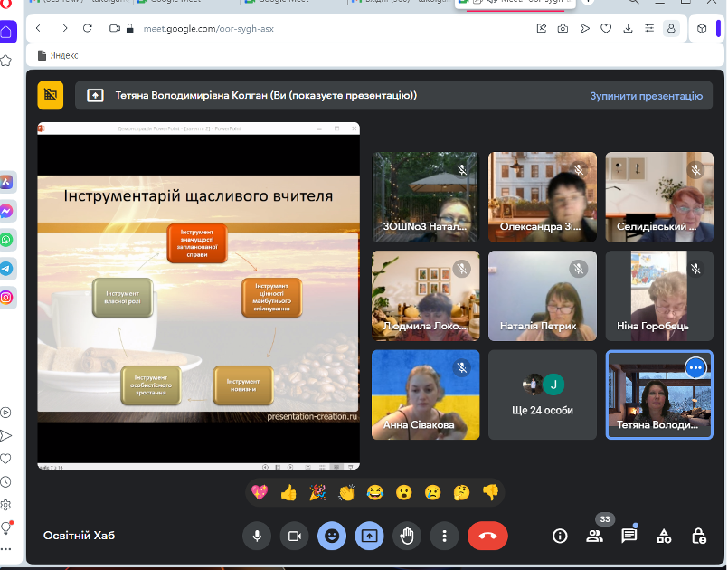Open the emoji reactions button
Screen dimensions: 728x570
(x=332, y=537)
